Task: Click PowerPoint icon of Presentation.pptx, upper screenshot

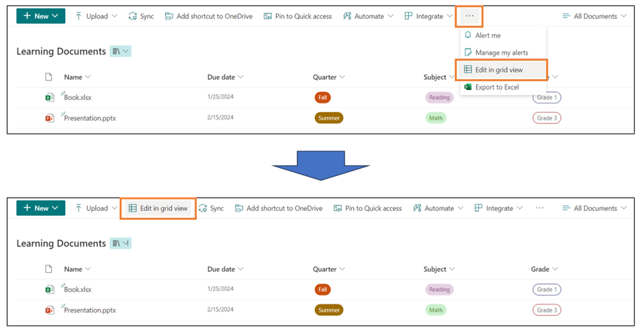Action: coord(49,118)
